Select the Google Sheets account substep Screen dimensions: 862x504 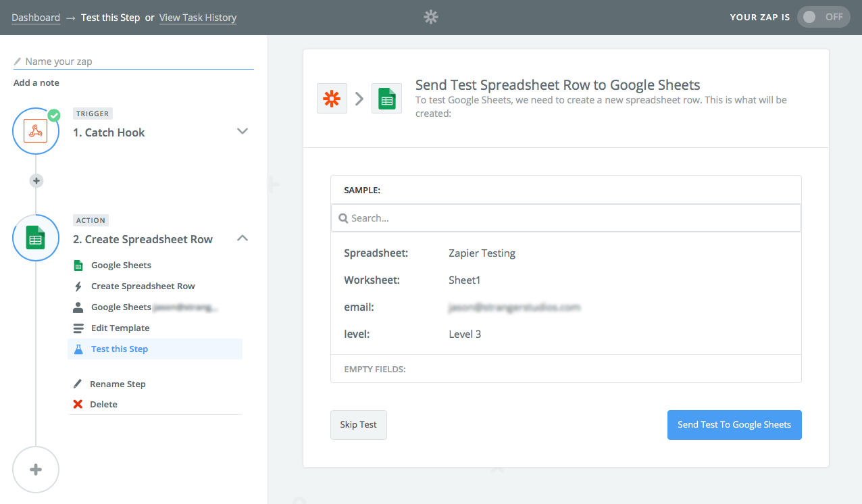coord(155,307)
